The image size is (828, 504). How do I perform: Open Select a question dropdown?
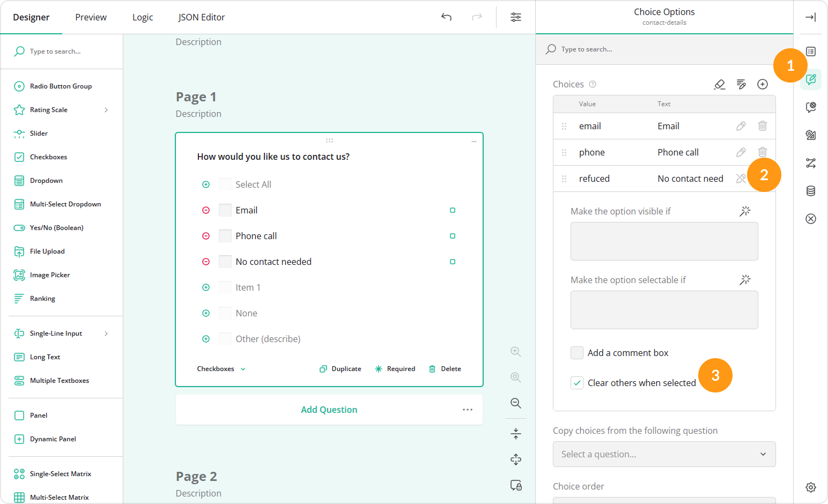[664, 454]
